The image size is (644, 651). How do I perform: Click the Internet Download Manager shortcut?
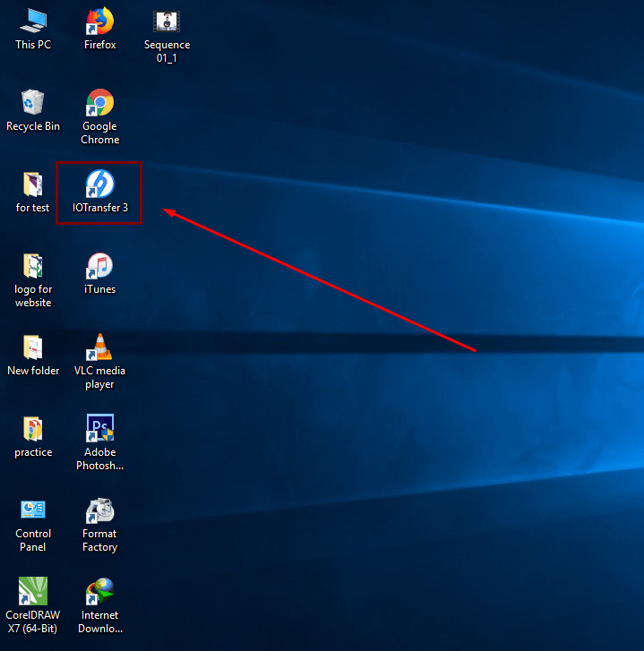coord(99,592)
